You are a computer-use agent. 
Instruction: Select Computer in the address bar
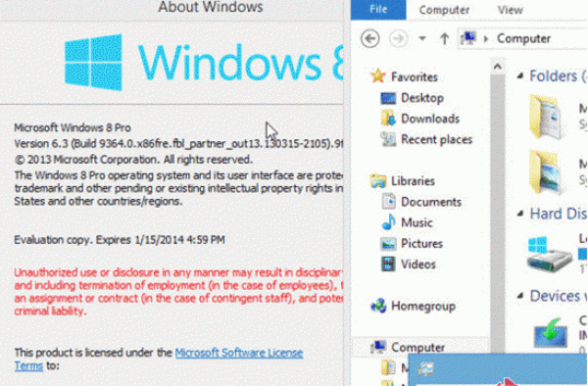click(523, 38)
